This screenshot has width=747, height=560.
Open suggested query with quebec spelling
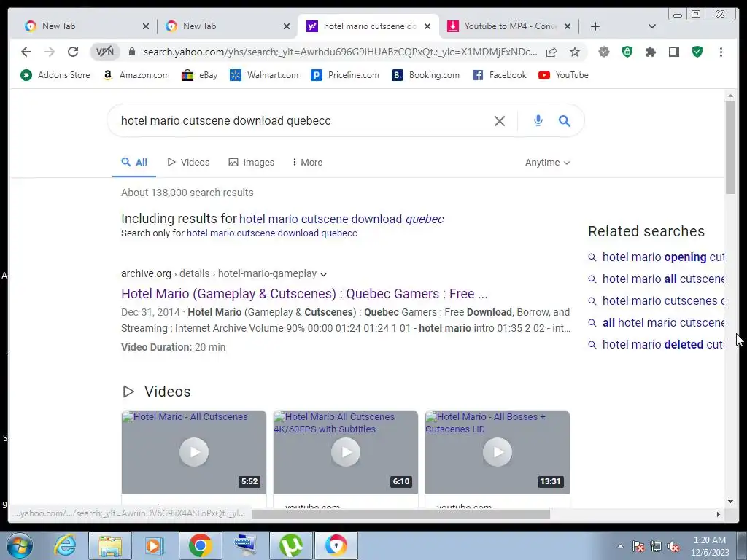coord(341,219)
